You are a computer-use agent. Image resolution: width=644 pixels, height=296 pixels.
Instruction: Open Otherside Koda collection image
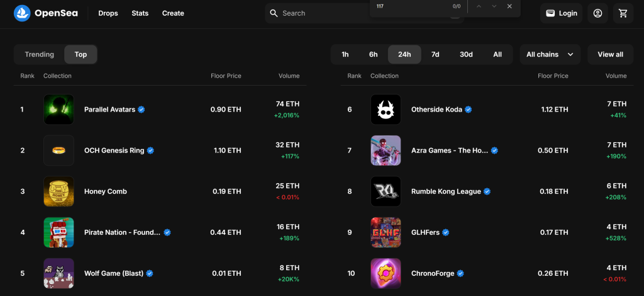pyautogui.click(x=386, y=110)
